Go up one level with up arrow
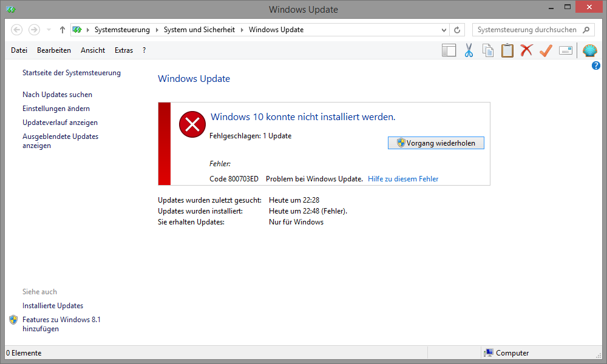The image size is (607, 364). (x=63, y=30)
